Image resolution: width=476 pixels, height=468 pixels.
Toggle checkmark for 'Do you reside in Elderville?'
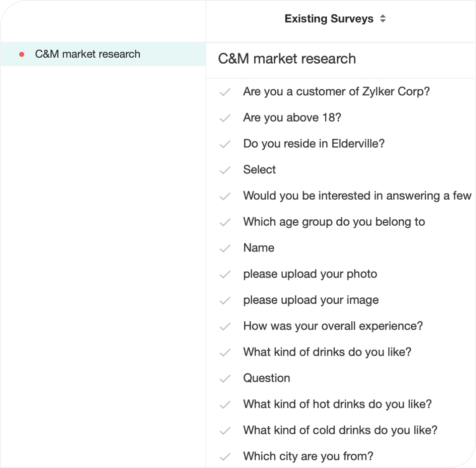click(225, 144)
